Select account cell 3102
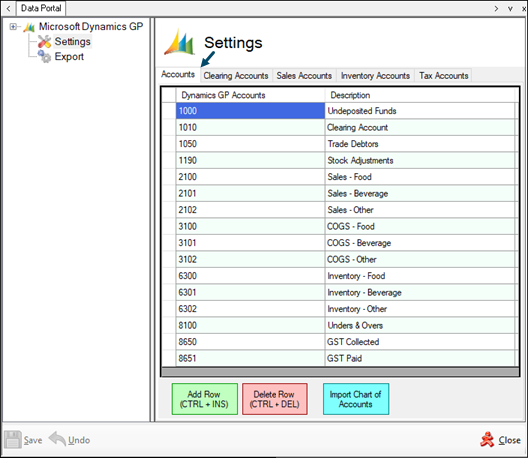Screen dimensions: 528x458 pos(250,259)
